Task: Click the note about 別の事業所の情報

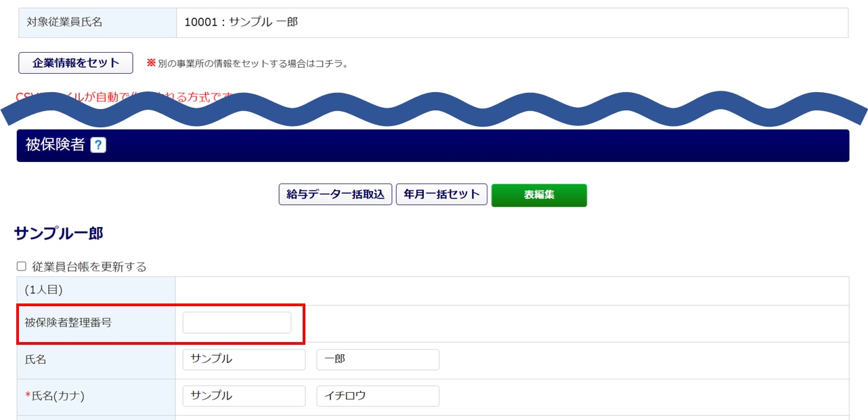Action: [x=253, y=64]
